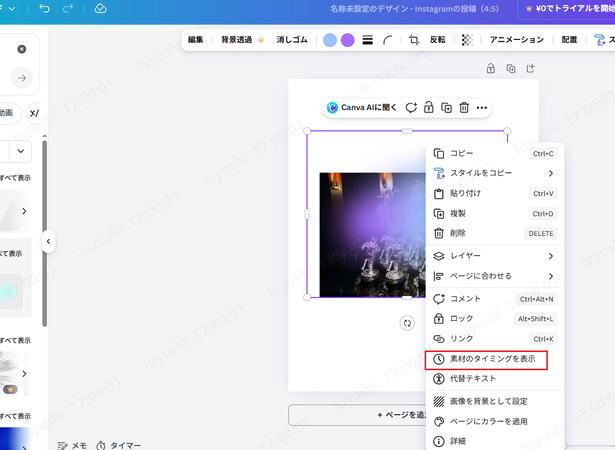615x450 pixels.
Task: Add comment from floating toolbar
Action: [411, 107]
